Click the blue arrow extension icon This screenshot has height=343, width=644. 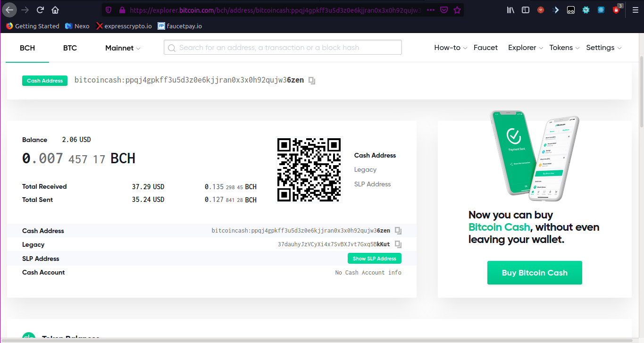[x=556, y=10]
